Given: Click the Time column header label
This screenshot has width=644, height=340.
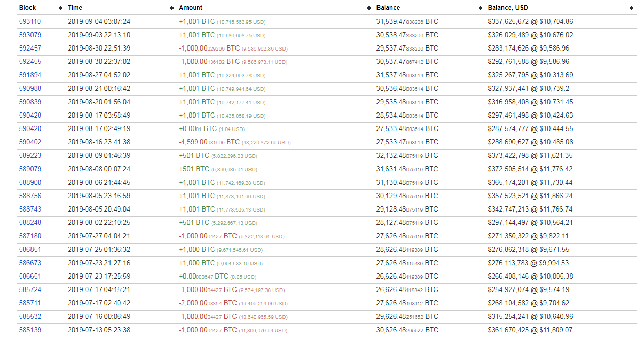Looking at the screenshot, I should point(75,8).
